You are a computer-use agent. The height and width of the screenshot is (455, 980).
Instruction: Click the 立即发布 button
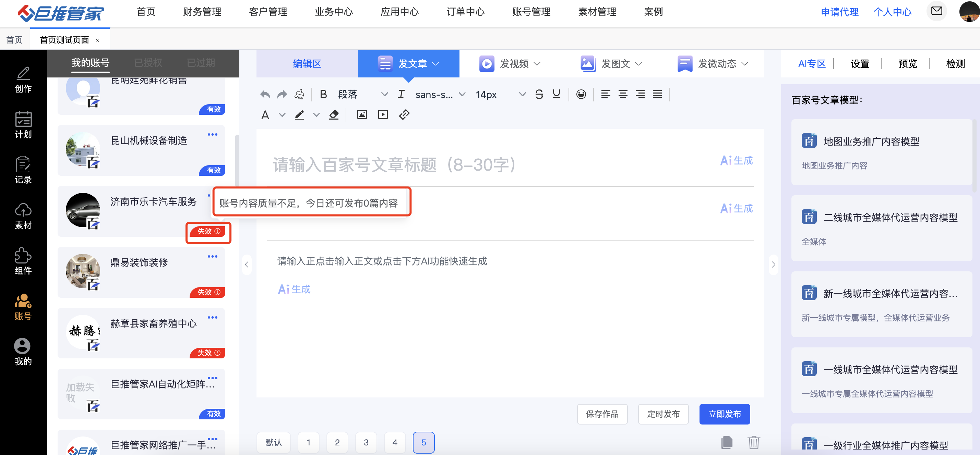pyautogui.click(x=724, y=414)
